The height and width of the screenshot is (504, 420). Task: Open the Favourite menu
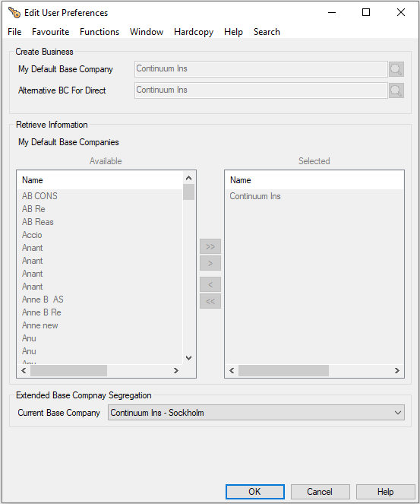(x=50, y=32)
